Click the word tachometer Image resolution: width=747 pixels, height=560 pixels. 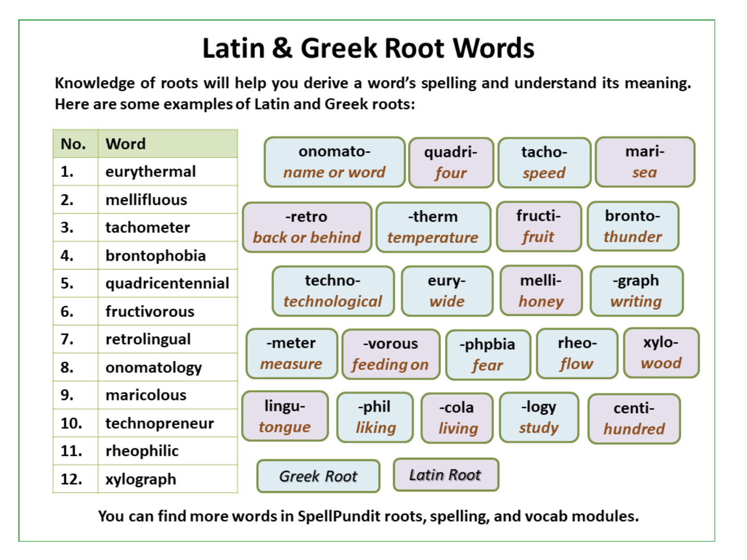(148, 227)
